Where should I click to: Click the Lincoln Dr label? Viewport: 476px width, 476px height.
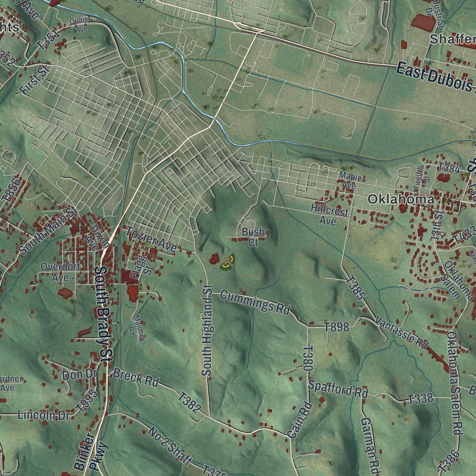pyautogui.click(x=44, y=415)
